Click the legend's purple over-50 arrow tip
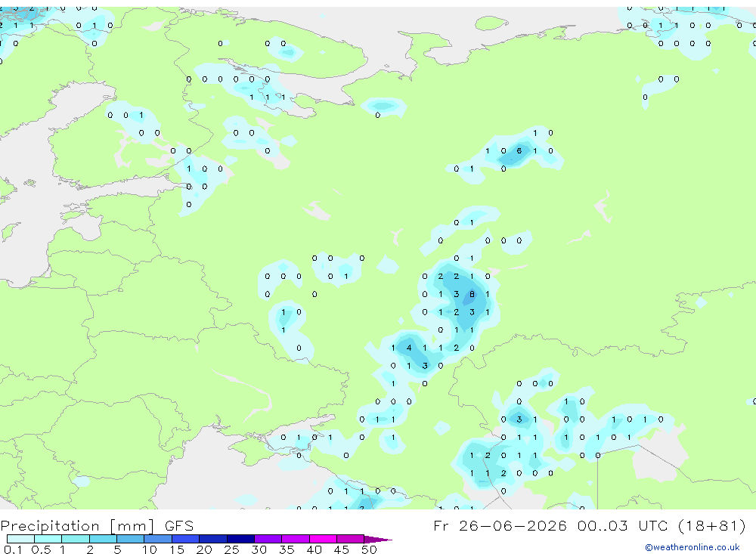This screenshot has height=554, width=756. pos(377,539)
